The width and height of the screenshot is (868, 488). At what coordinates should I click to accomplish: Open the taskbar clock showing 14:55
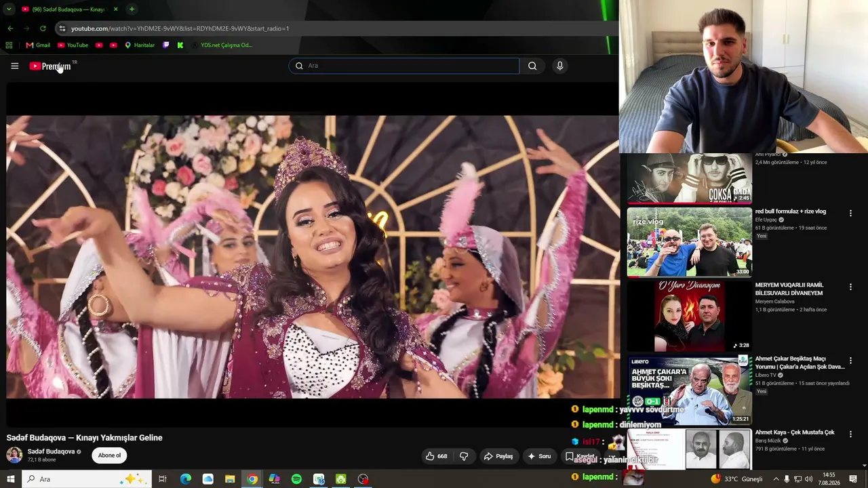829,479
